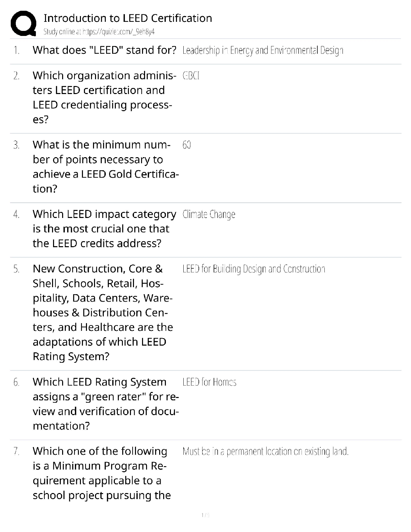Screen dimensions: 411x532
Task: Select the LEED Gold Certification points question
Action: [105, 167]
